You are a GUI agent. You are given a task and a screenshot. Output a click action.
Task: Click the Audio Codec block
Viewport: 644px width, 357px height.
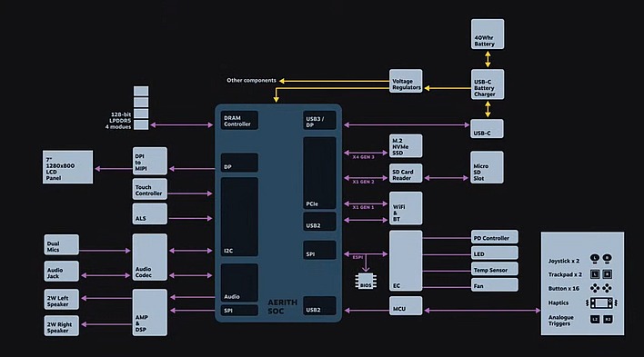pyautogui.click(x=150, y=257)
